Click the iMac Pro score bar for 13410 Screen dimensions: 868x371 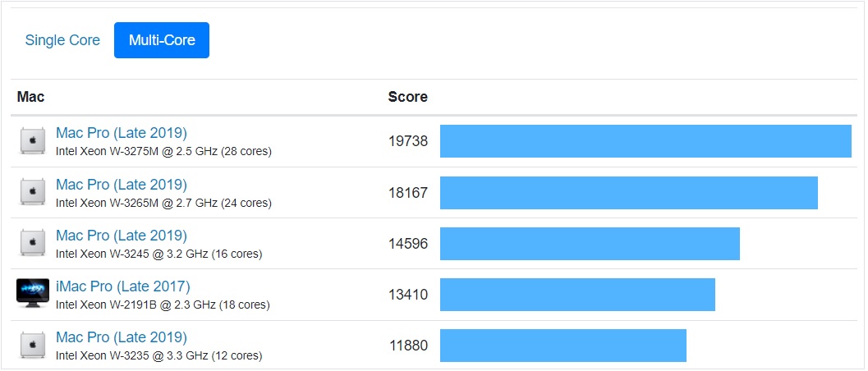577,294
